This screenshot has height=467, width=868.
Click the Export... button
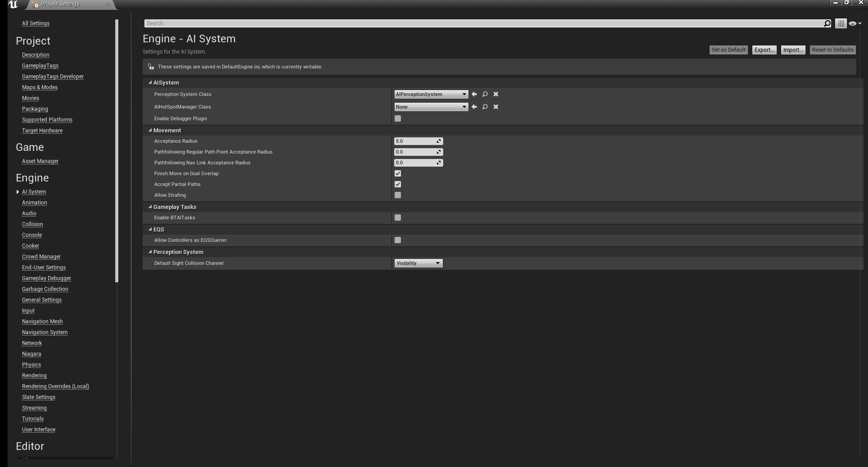pos(764,50)
